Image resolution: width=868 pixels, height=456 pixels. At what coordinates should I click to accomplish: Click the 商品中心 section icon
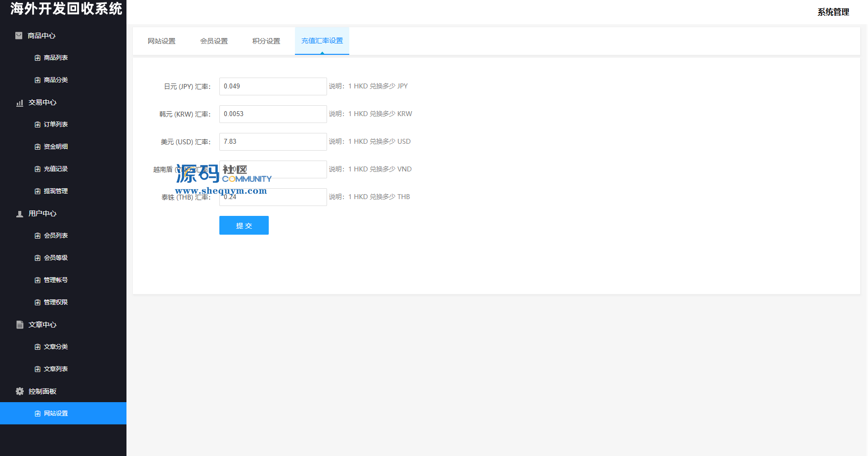[19, 36]
